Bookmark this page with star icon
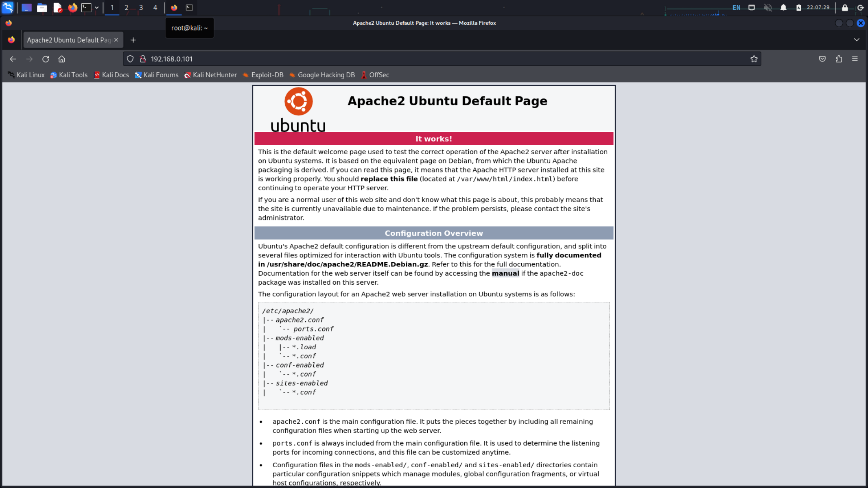 coord(754,59)
